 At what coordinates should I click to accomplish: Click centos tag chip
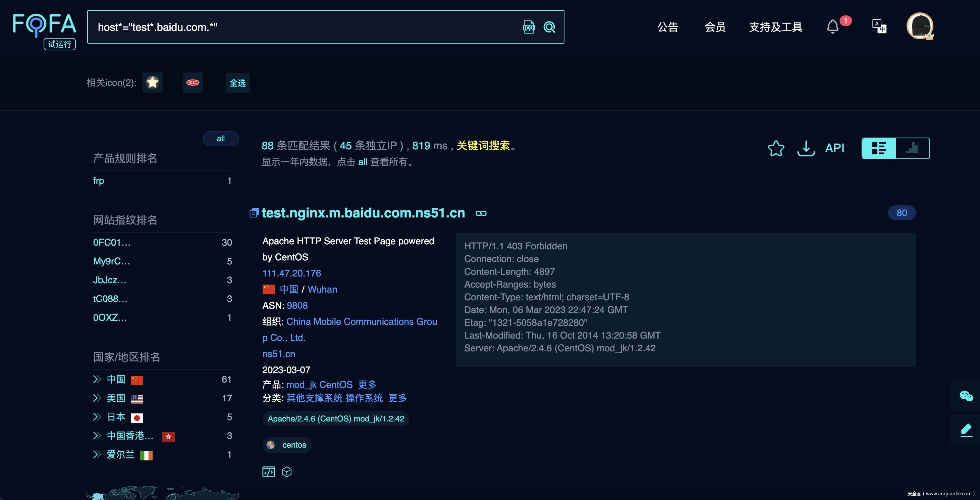(x=287, y=445)
